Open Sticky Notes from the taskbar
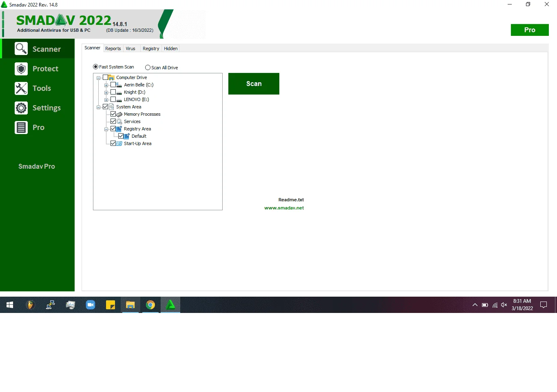Image resolution: width=557 pixels, height=392 pixels. pos(111,305)
